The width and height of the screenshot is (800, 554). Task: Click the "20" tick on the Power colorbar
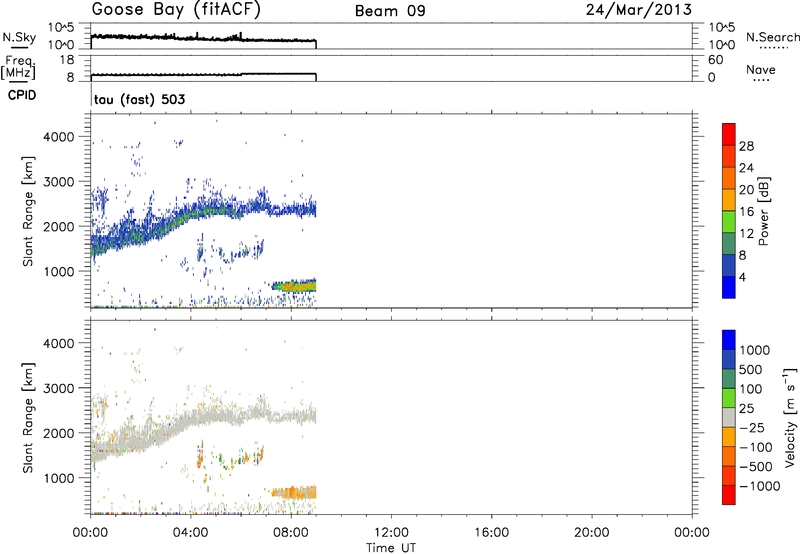coord(746,190)
